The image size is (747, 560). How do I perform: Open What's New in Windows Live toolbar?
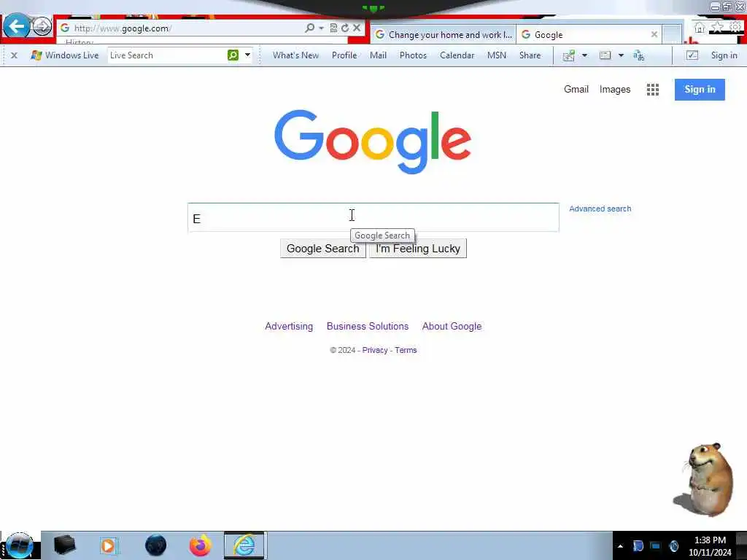pyautogui.click(x=296, y=55)
